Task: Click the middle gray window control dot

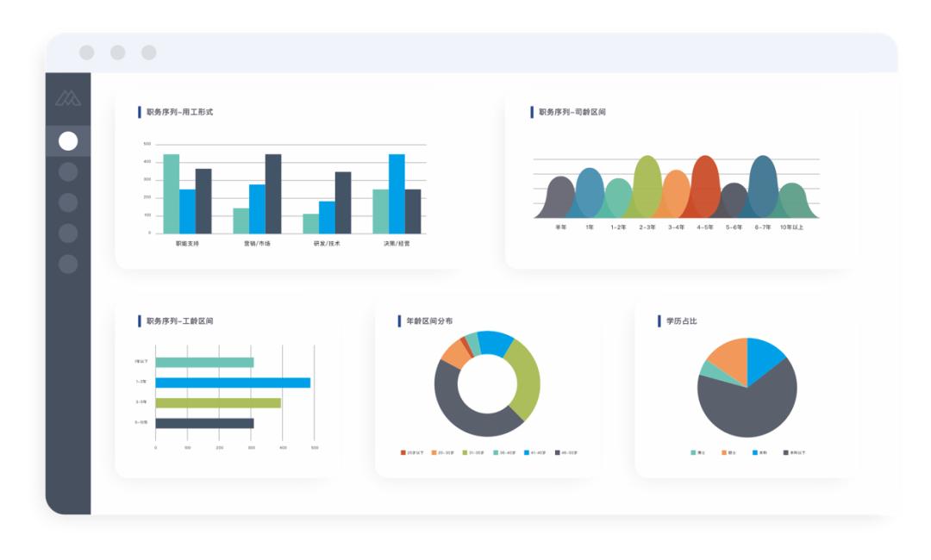Action: [x=117, y=53]
